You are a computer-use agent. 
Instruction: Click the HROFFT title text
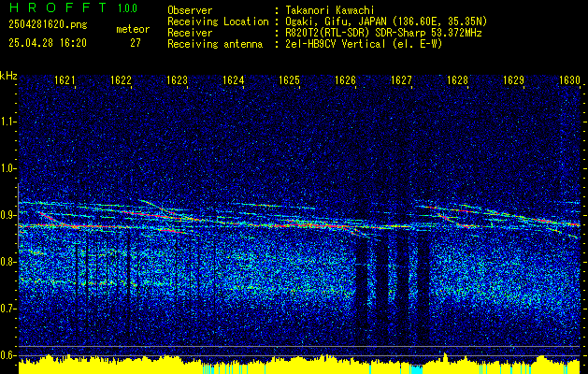(x=58, y=7)
